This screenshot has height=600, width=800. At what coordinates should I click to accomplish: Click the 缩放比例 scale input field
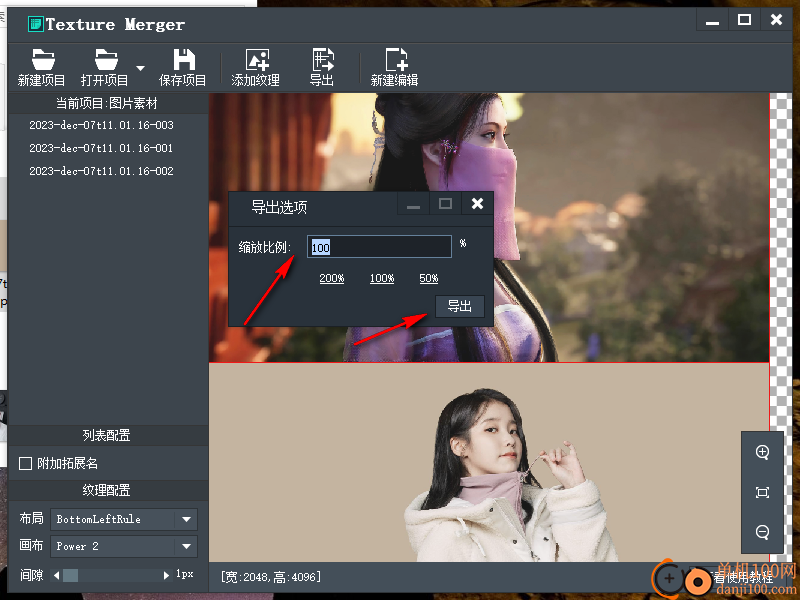379,247
